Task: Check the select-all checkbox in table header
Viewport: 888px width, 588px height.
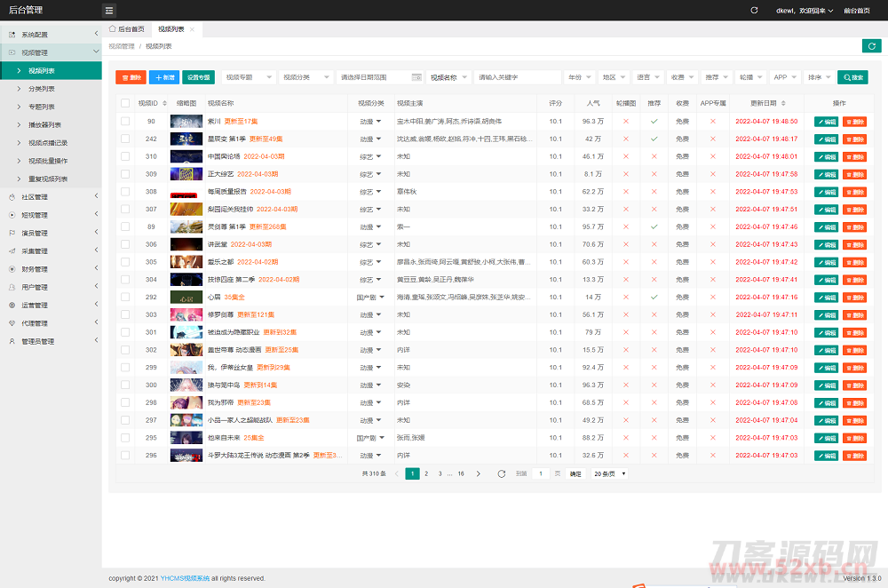Action: point(125,103)
